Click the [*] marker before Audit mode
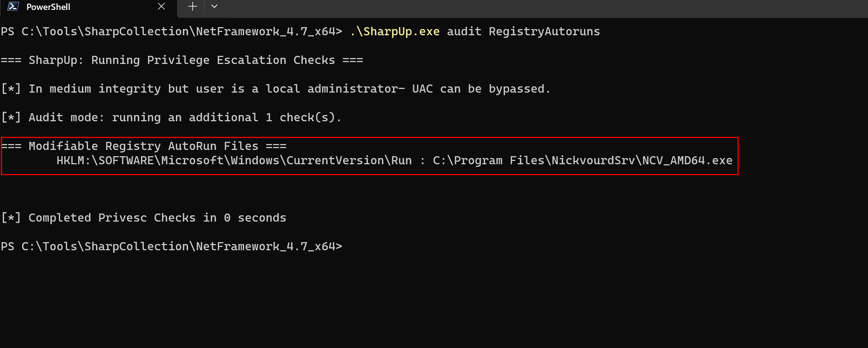Image resolution: width=868 pixels, height=348 pixels. 11,118
